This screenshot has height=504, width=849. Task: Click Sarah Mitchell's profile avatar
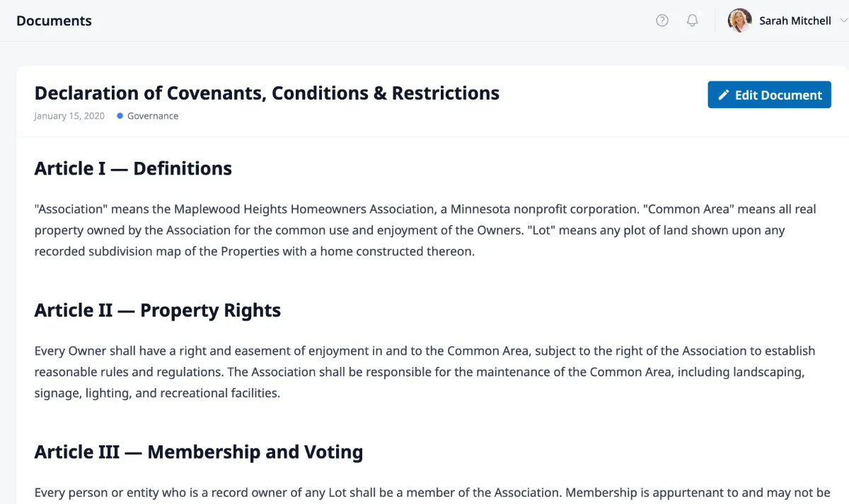(739, 20)
